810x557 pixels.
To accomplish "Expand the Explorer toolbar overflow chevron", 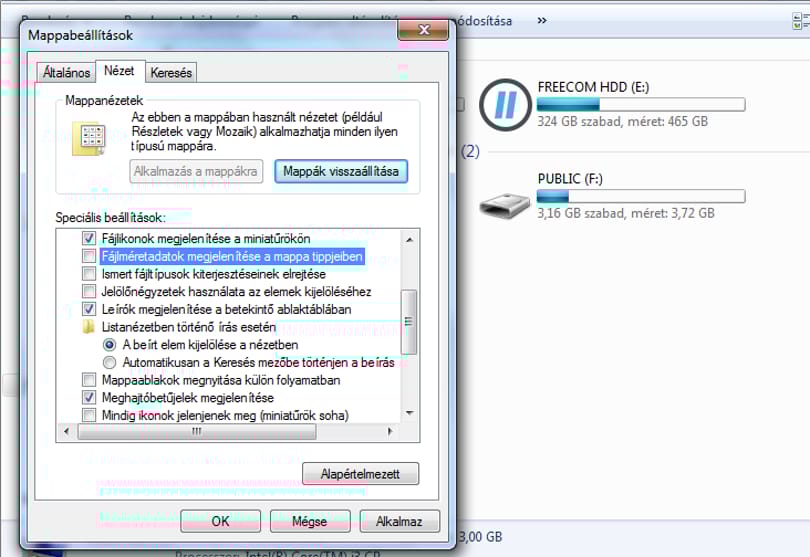I will 541,21.
